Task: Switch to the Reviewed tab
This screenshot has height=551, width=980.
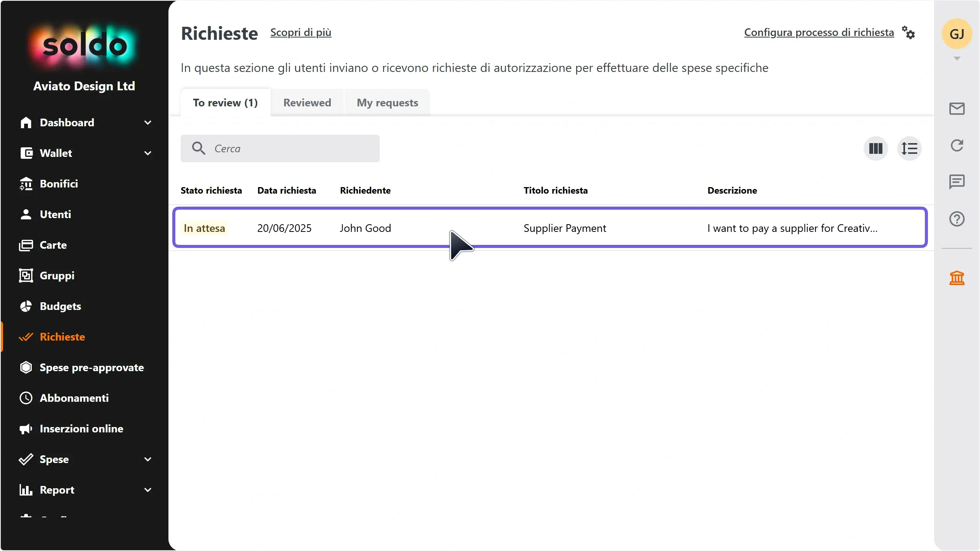Action: 307,103
